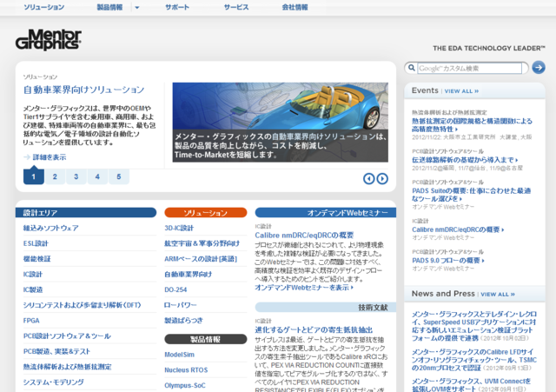This screenshot has width=556, height=392.
Task: Open the 会社情報 menu item
Action: click(x=295, y=7)
